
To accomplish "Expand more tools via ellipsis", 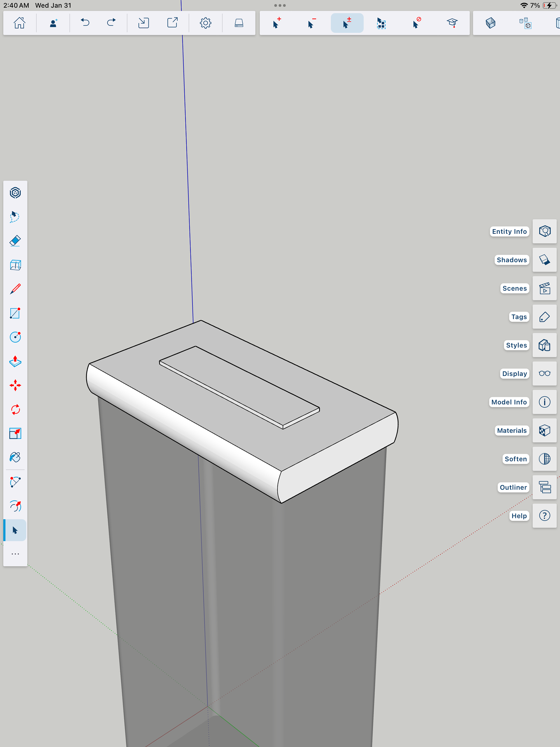I will click(x=15, y=554).
